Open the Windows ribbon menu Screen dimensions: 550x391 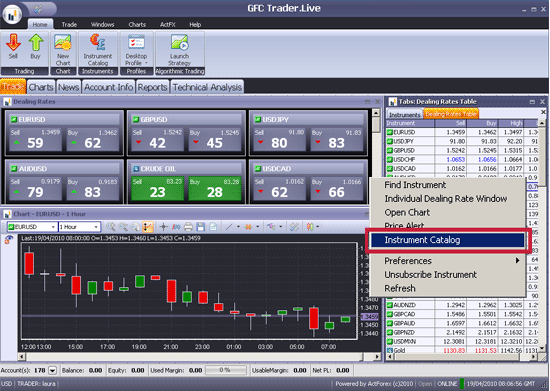pos(102,25)
